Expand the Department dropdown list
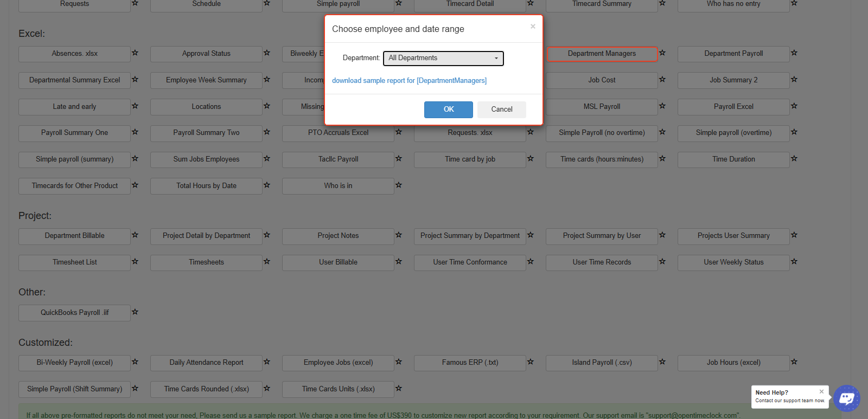This screenshot has width=868, height=419. [443, 58]
